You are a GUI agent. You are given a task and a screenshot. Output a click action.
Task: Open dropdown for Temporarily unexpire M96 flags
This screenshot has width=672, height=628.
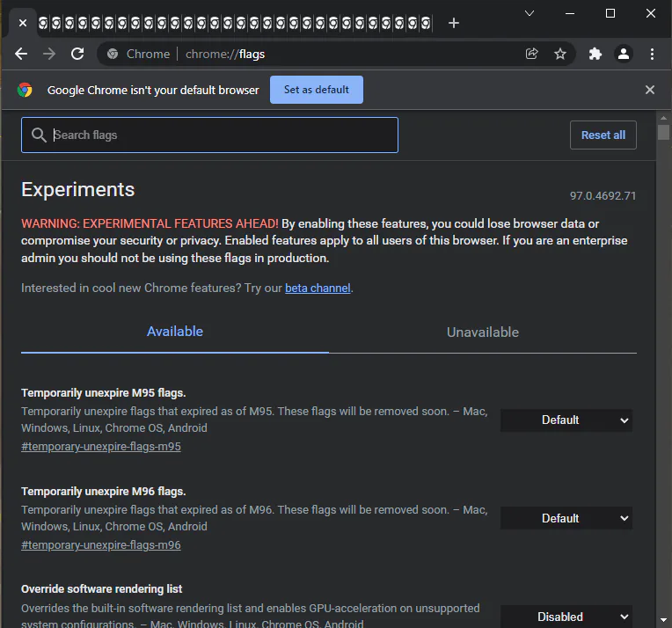pos(566,518)
